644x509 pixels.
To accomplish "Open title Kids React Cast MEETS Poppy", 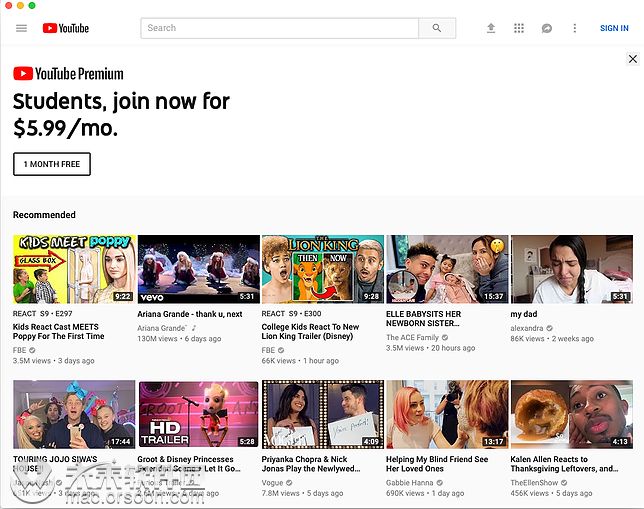I will (x=58, y=332).
